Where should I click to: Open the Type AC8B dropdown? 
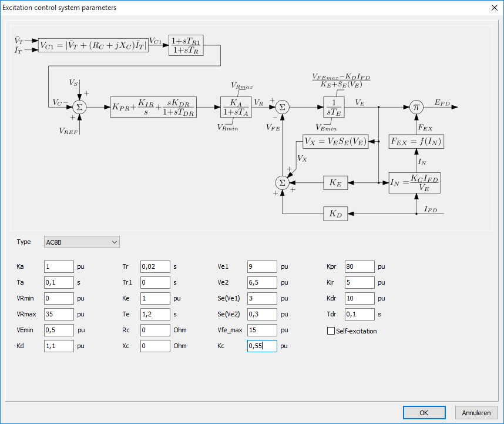82,242
